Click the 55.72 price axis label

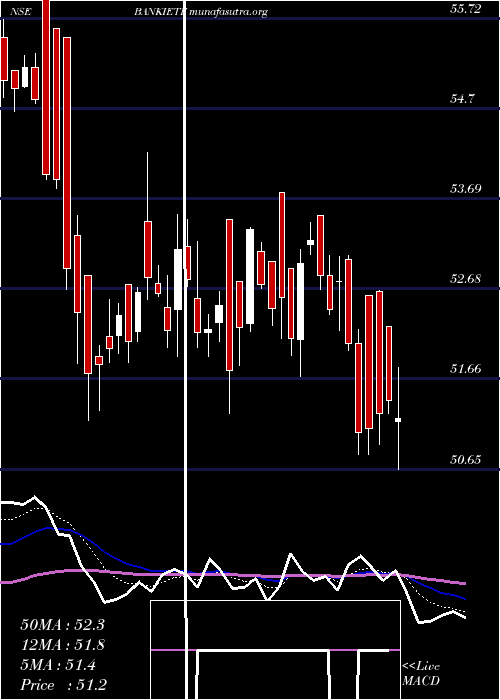coord(466,9)
